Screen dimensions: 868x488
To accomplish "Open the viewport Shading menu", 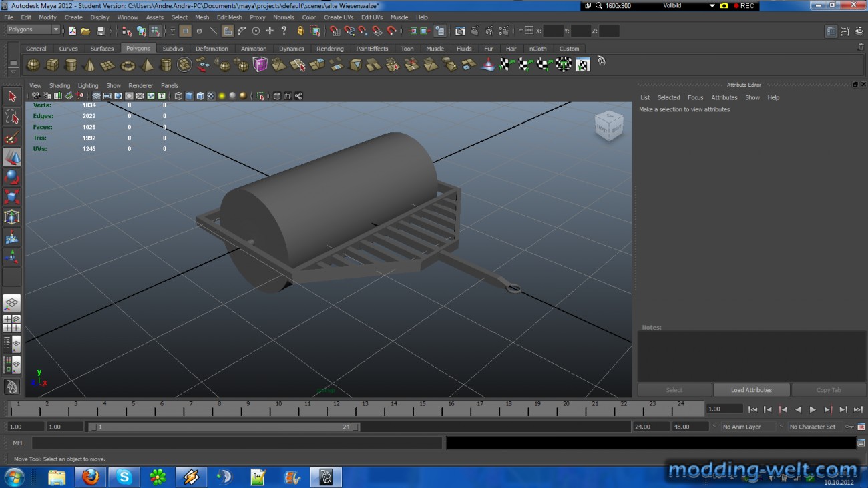I will pyautogui.click(x=59, y=85).
